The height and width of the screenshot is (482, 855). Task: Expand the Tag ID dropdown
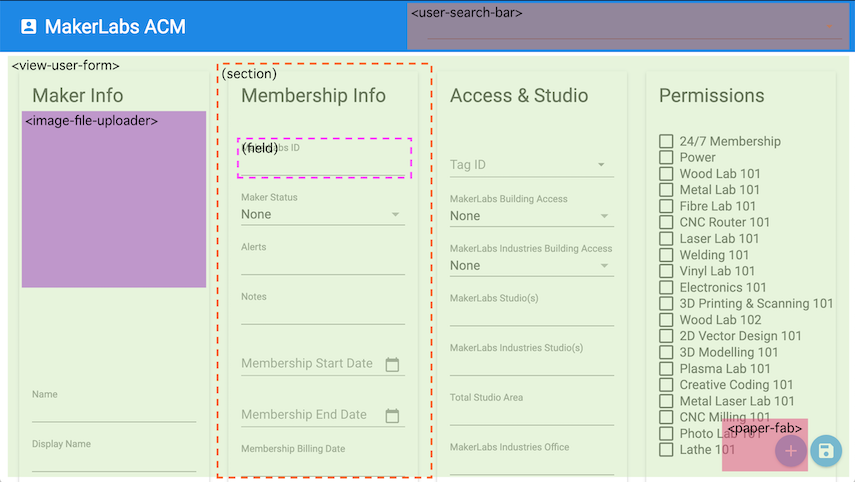[532, 165]
